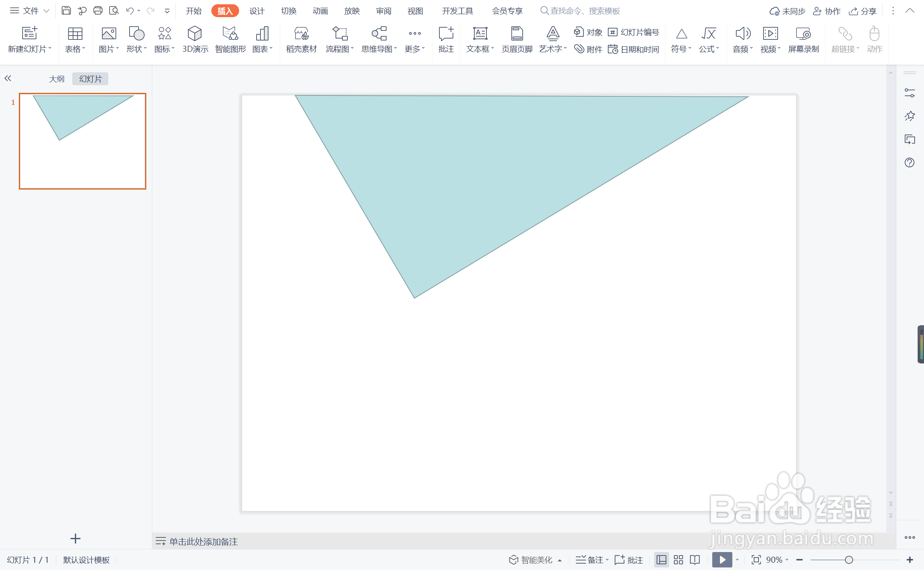The width and height of the screenshot is (924, 570).
Task: Click the zoom slider handle
Action: pyautogui.click(x=849, y=560)
